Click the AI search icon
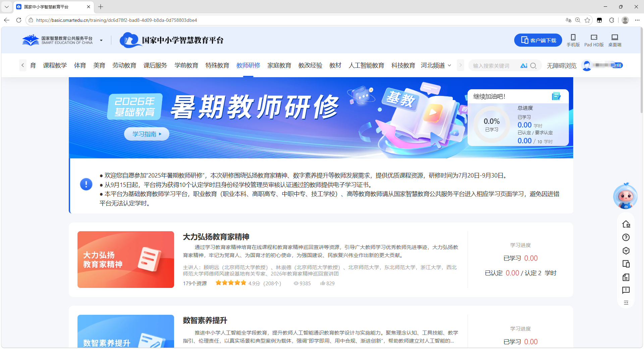Viewport: 644px width, 349px height. 524,66
